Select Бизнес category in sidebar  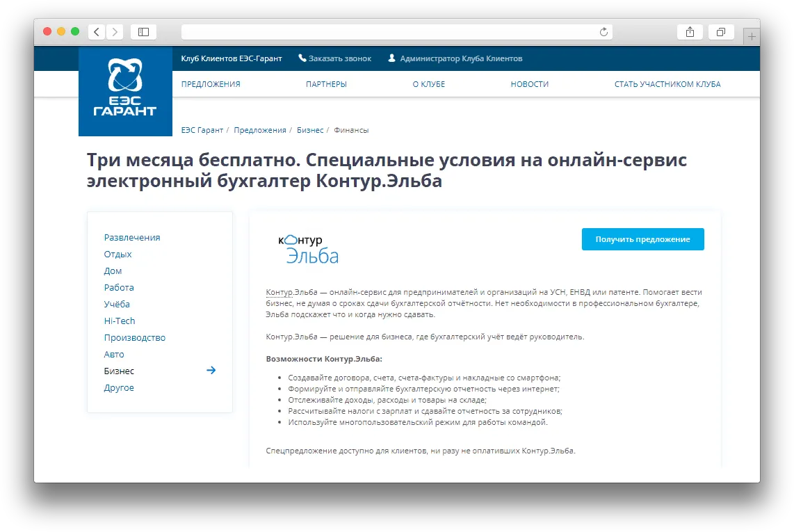[x=119, y=371]
